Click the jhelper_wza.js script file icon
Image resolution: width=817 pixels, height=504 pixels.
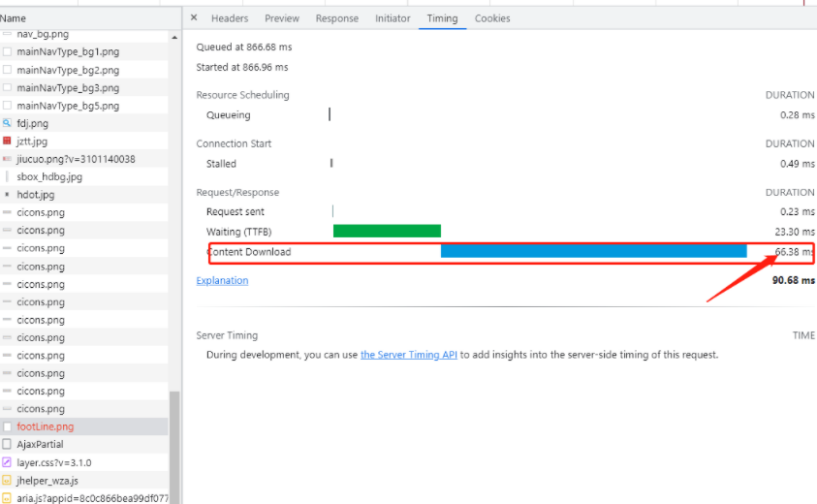pyautogui.click(x=7, y=480)
